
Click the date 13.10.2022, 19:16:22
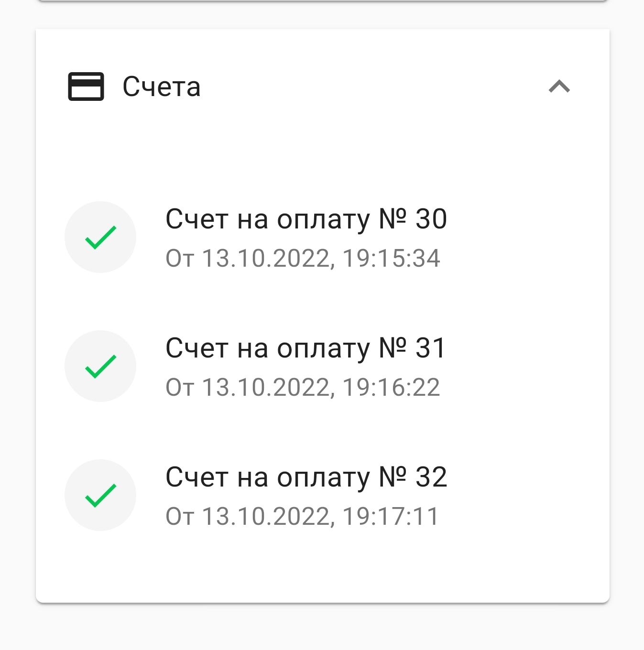pos(320,388)
